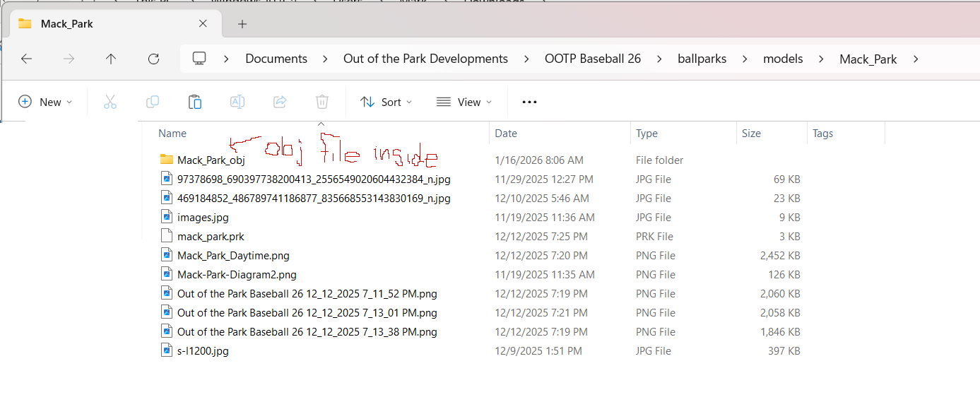The image size is (980, 402).
Task: Open the Sort options dropdown
Action: tap(386, 102)
